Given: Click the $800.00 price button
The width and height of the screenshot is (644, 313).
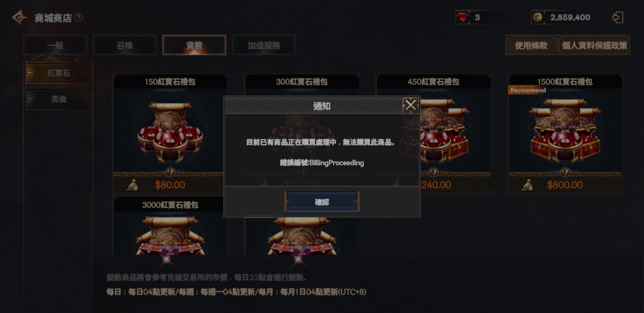Looking at the screenshot, I should click(x=565, y=185).
